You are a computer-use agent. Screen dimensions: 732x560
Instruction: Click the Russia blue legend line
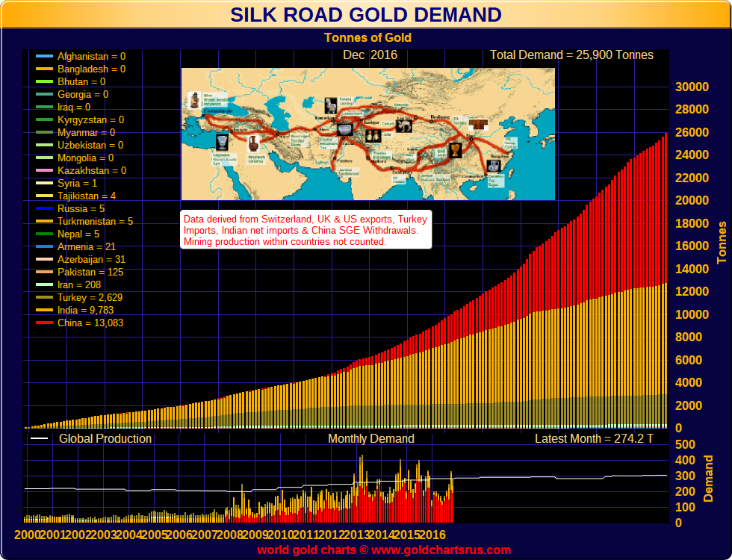pyautogui.click(x=44, y=208)
